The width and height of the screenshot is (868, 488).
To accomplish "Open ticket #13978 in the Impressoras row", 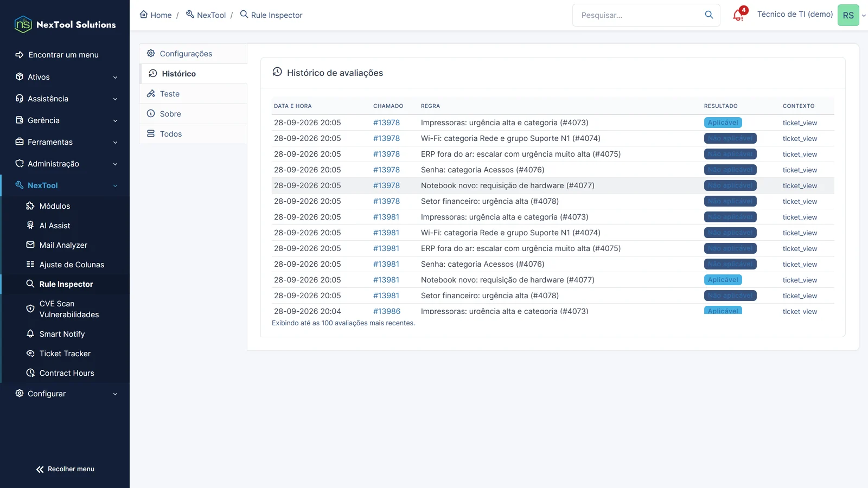I will pyautogui.click(x=386, y=123).
